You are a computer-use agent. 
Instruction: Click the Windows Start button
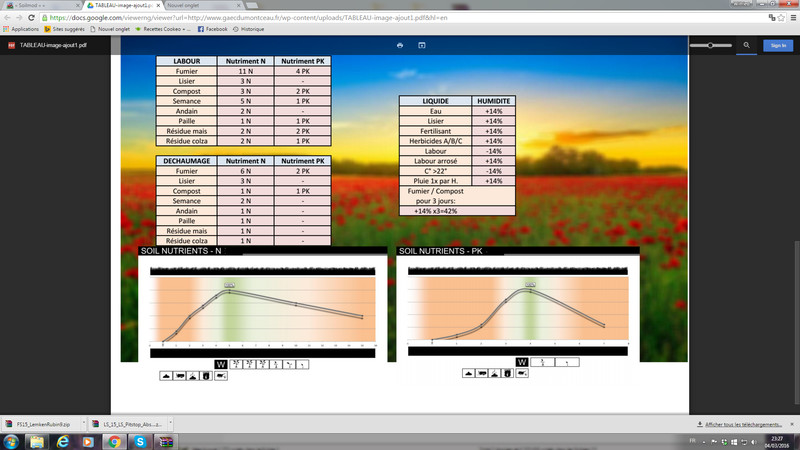10,440
